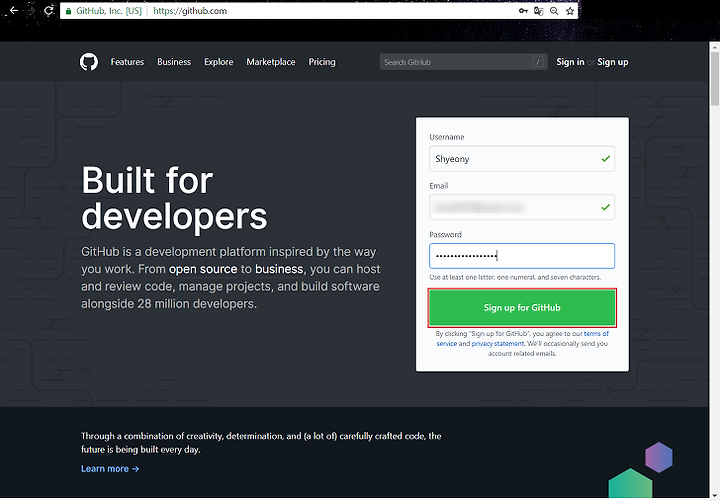Screen dimensions: 720x501
Task: Open the Explore menu item
Action: 219,62
